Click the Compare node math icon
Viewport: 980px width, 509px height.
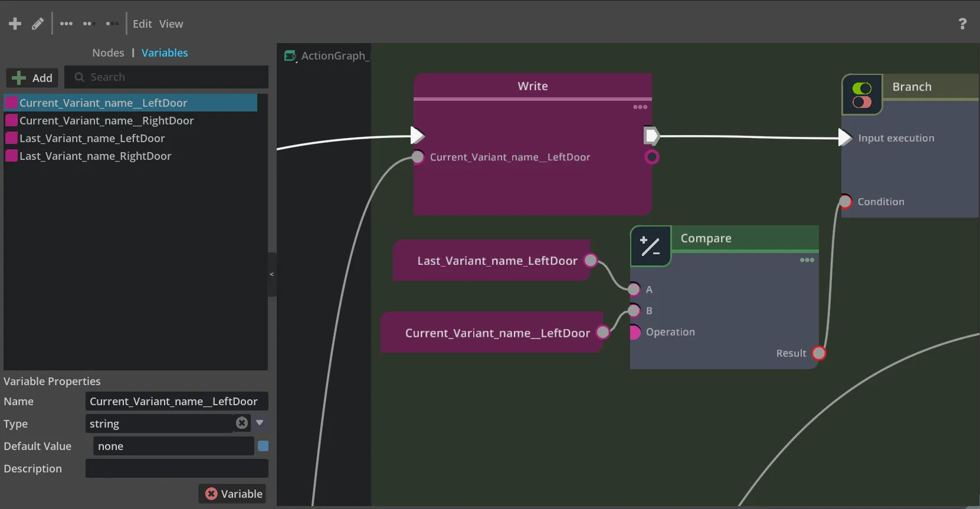pos(650,246)
